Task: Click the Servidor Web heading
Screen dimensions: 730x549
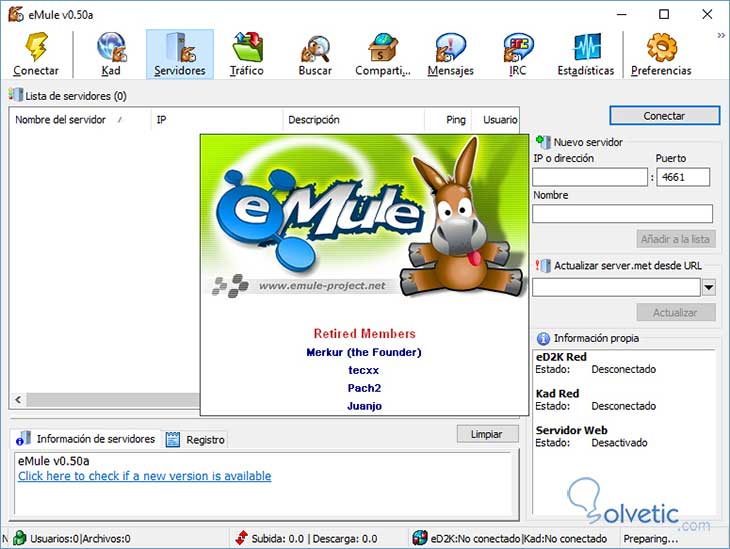Action: click(x=571, y=430)
